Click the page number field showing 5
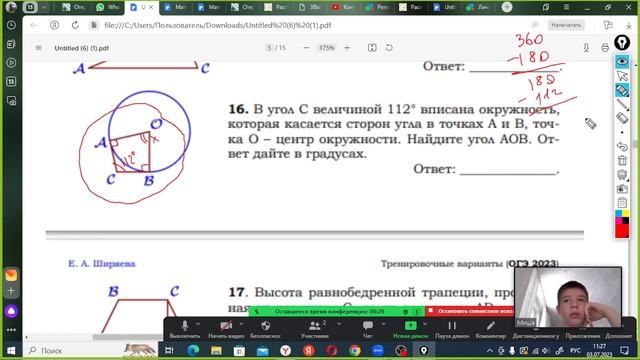Viewport: 640px width, 360px height. 269,48
